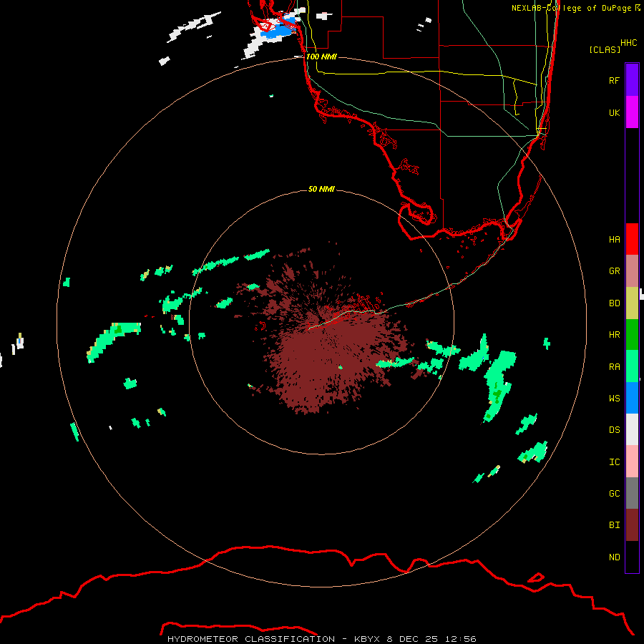644x644 pixels.
Task: Click the HR legend label
Action: [x=614, y=335]
